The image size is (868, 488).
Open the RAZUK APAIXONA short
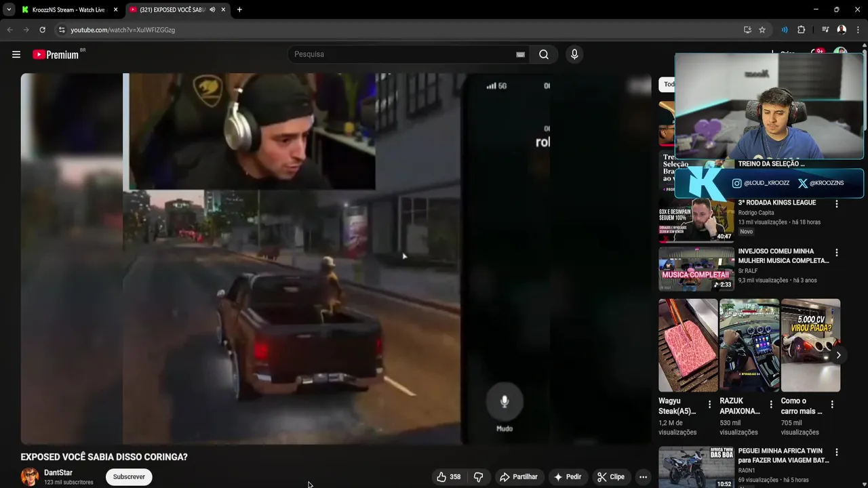coord(749,346)
